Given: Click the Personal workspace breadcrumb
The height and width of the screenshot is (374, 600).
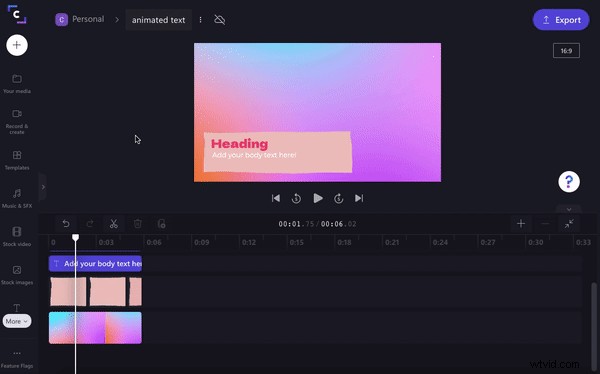Looking at the screenshot, I should (80, 19).
